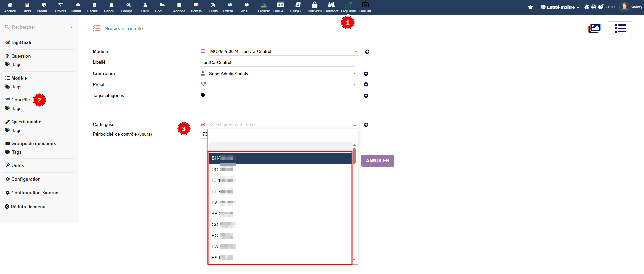Click the bookmarks star icon
This screenshot has height=274, width=644.
pyautogui.click(x=531, y=7)
